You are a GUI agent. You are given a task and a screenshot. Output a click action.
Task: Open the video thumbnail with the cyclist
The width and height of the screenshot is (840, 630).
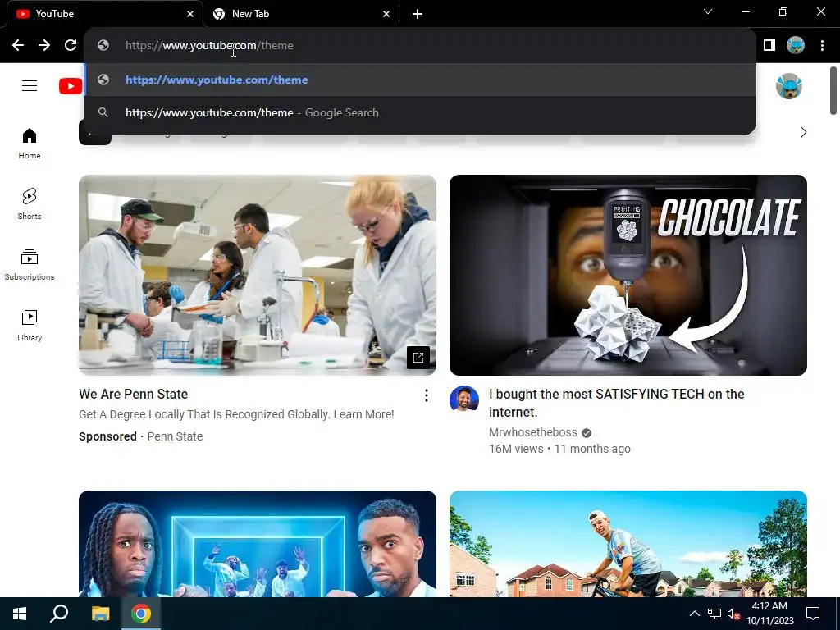(x=628, y=543)
